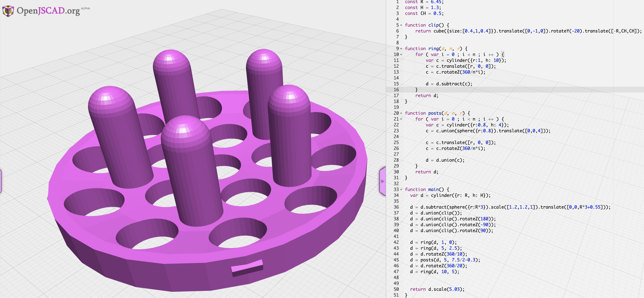This screenshot has width=644, height=298.
Task: Click the 'd = ring(d, 10, 5);' line
Action: pos(435,272)
